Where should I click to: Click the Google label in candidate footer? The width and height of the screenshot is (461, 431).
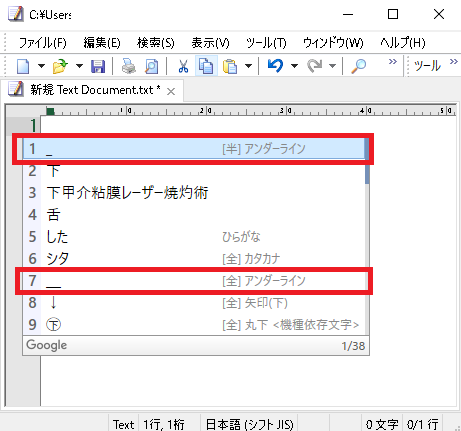[x=47, y=345]
